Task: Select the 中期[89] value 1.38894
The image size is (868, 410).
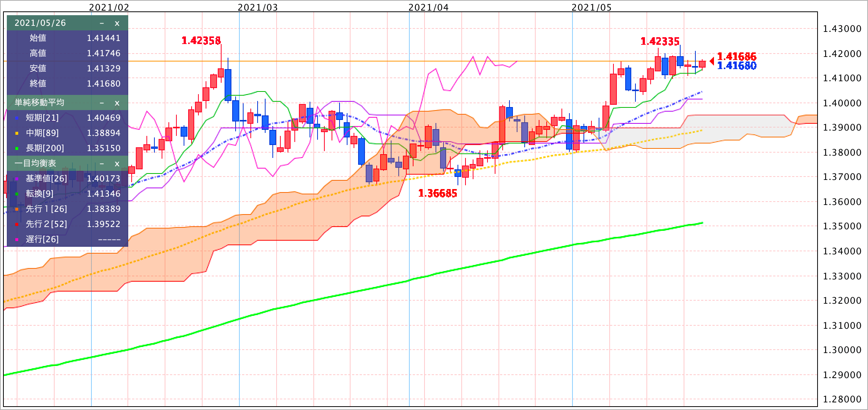Action: coord(104,133)
